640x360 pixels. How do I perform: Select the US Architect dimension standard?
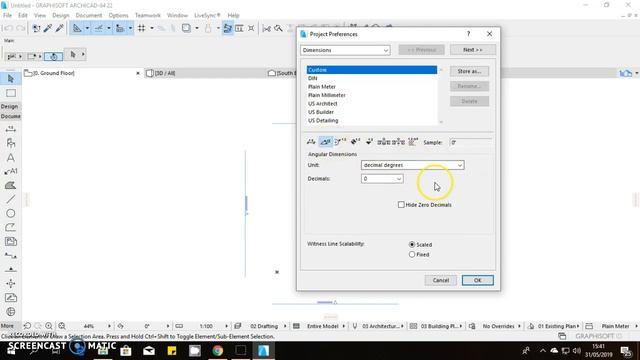click(372, 104)
